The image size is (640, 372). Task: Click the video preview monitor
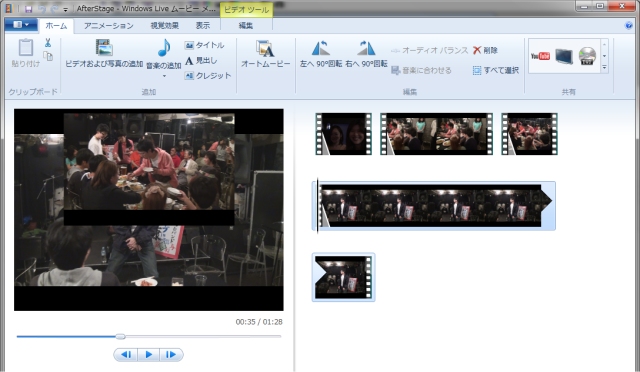tap(149, 209)
